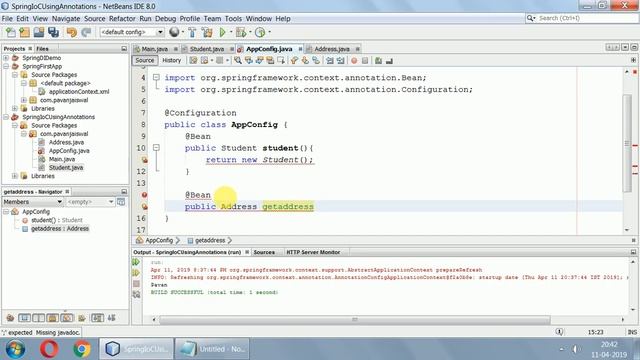Image resolution: width=640 pixels, height=360 pixels.
Task: Open Run Project dropdown arrow
Action: tap(231, 32)
